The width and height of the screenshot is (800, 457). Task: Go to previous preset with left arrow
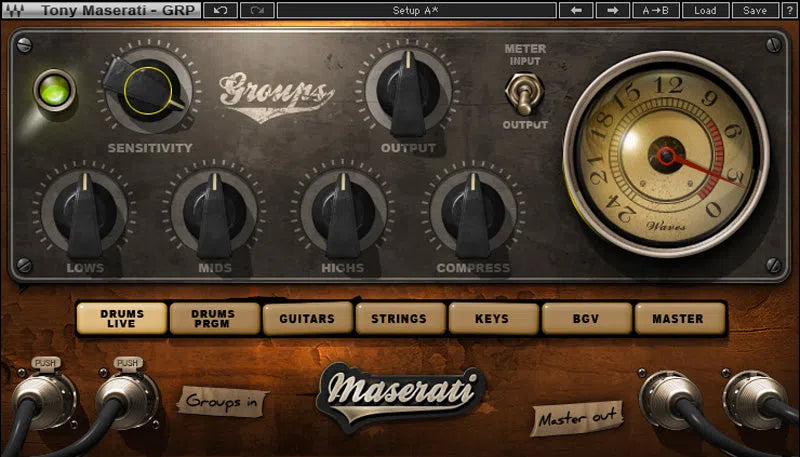pos(575,10)
